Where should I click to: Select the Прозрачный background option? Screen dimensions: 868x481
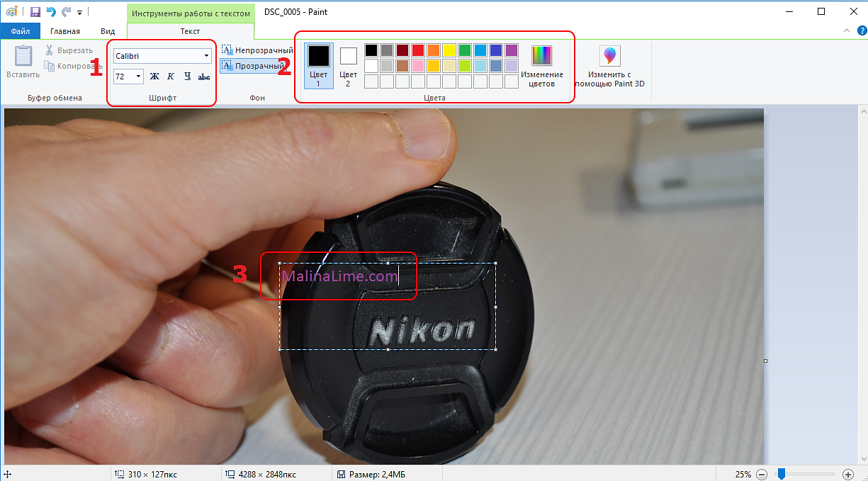253,66
